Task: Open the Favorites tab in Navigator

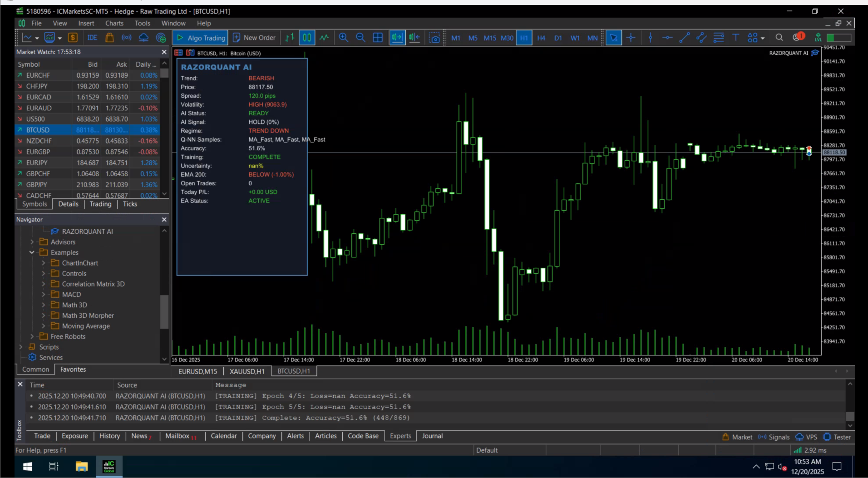Action: click(73, 370)
